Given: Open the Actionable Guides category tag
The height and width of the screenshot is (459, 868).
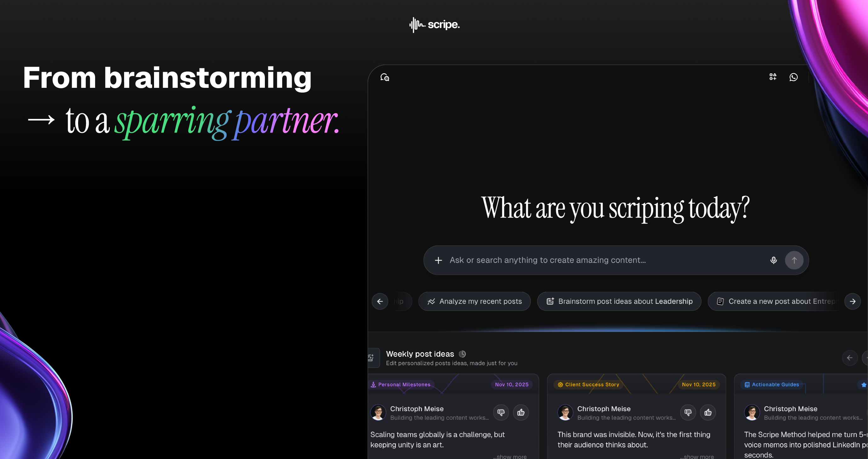Looking at the screenshot, I should (771, 385).
